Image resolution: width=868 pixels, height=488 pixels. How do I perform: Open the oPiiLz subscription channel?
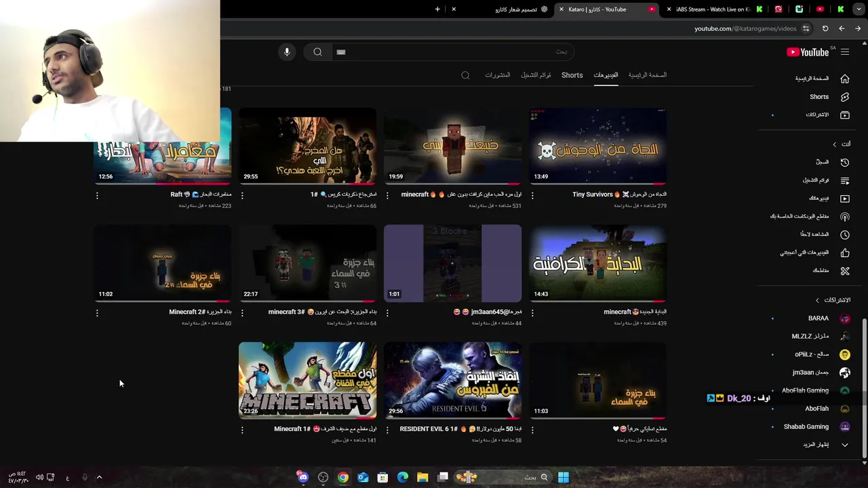812,354
